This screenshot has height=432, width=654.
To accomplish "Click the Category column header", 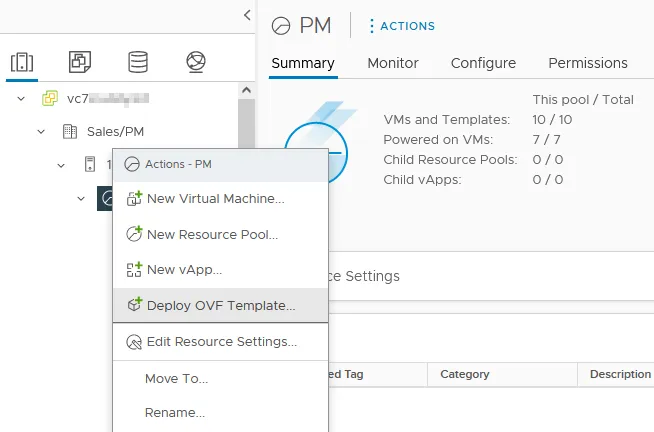I will pyautogui.click(x=465, y=374).
